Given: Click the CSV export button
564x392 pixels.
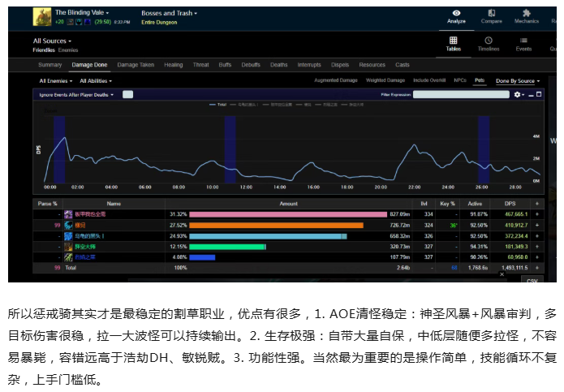Looking at the screenshot, I should tap(532, 280).
